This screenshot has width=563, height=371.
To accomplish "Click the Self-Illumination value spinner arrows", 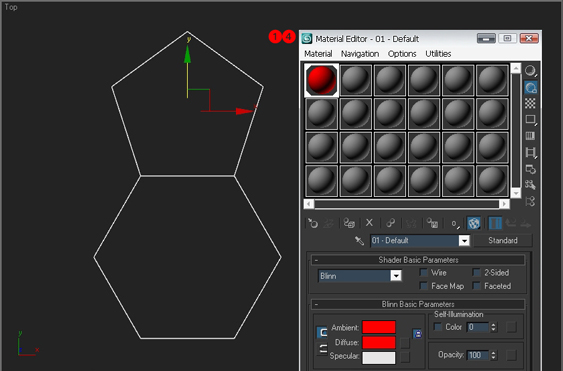I will pos(493,327).
